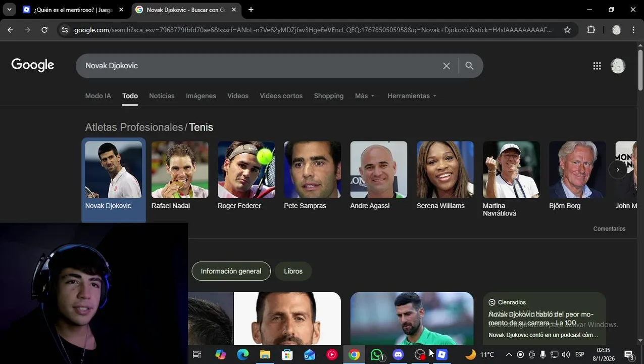Screen dimensions: 644x364
Task: Open Microsoft Edge from the taskbar
Action: point(243,354)
